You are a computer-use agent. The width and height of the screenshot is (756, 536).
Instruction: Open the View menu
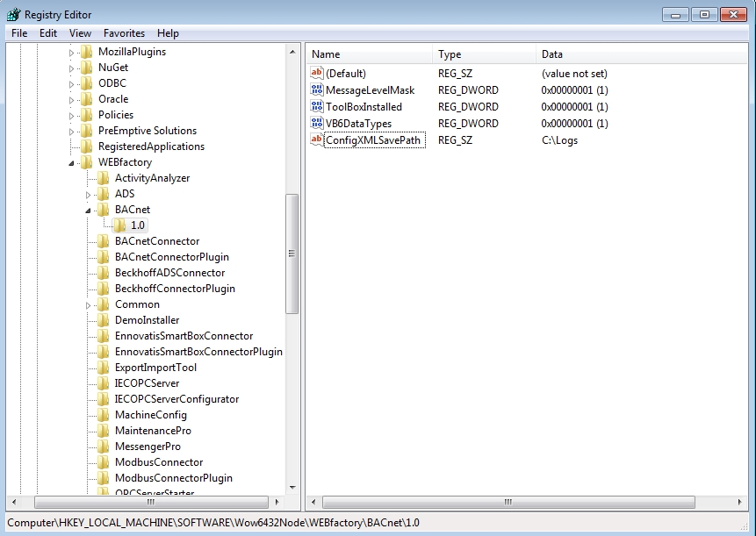pos(80,33)
